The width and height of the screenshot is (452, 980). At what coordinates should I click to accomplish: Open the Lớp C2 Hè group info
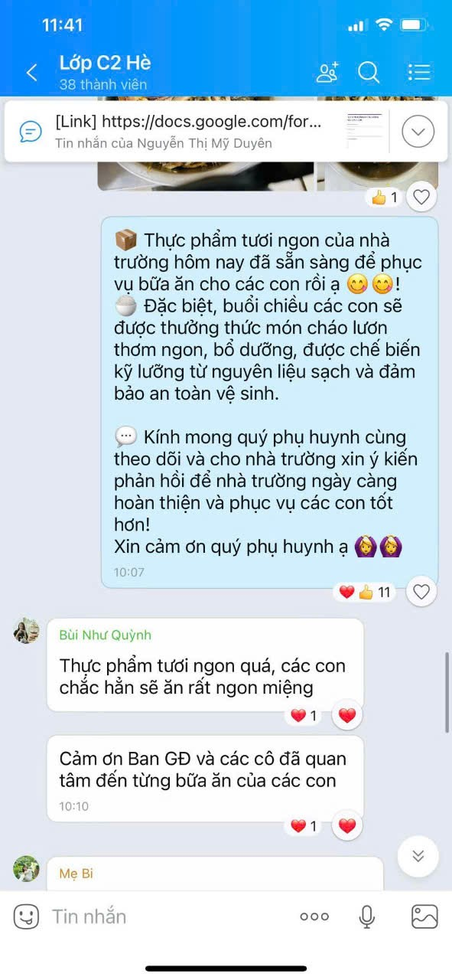coord(106,72)
